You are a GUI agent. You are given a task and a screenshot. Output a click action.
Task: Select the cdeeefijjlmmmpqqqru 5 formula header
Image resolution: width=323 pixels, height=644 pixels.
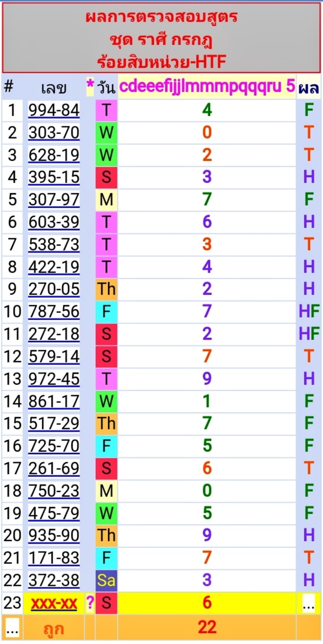click(x=207, y=86)
